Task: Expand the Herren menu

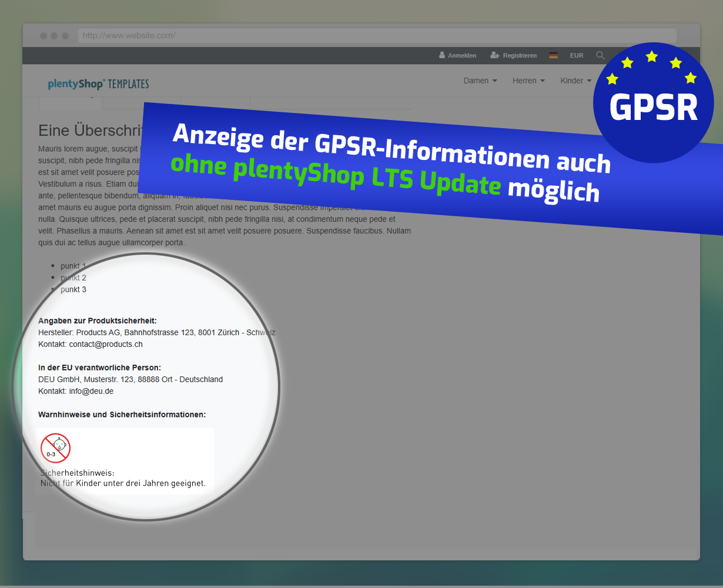Action: 528,81
